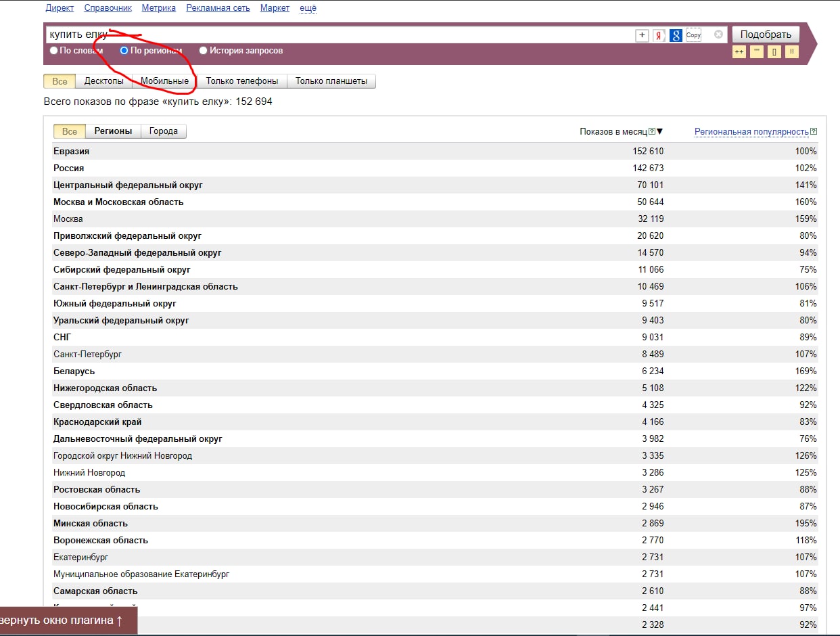Click the 169% popularity value for Беларусь

[x=806, y=371]
